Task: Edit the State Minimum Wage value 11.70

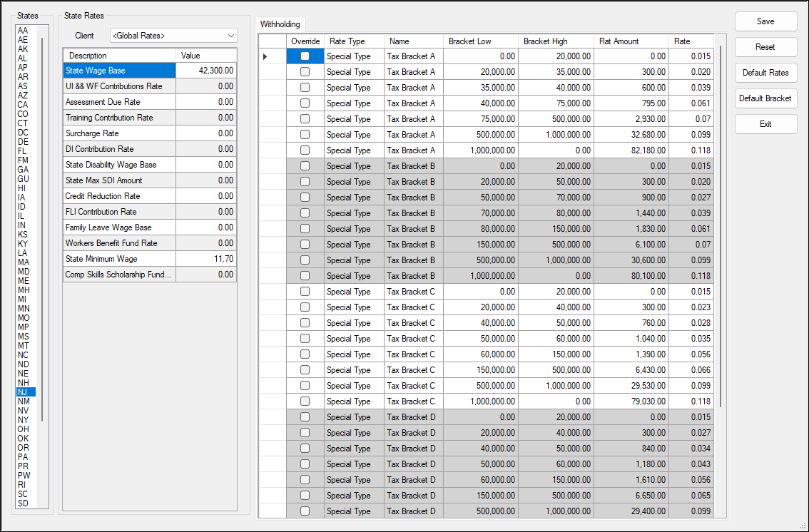Action: coord(206,259)
